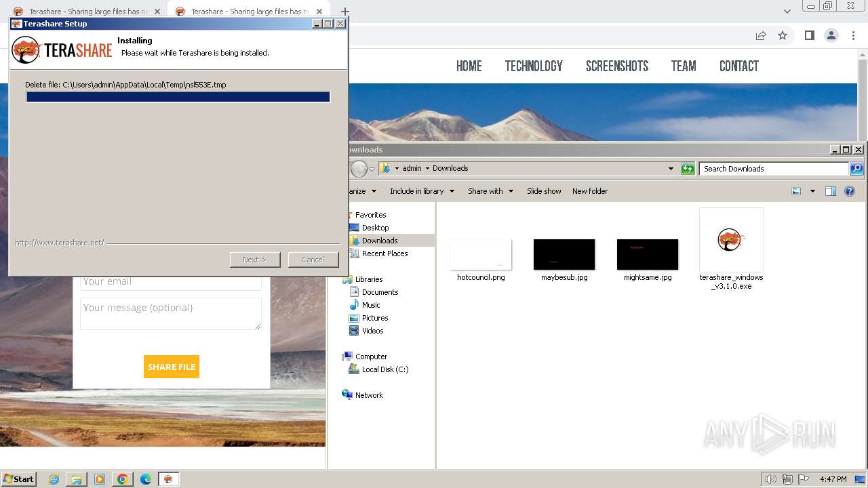
Task: Open Explorer help question mark icon
Action: (x=850, y=191)
